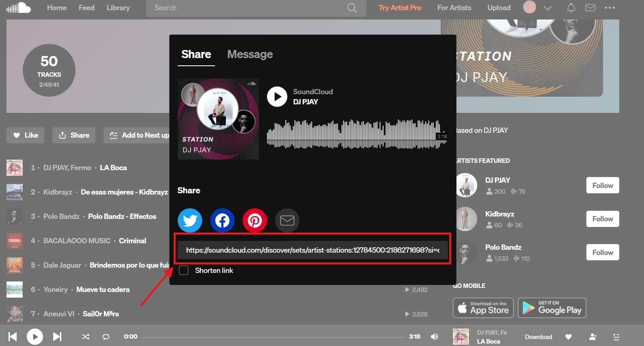
Task: Seek within the share dialog waveform
Action: tap(357, 134)
